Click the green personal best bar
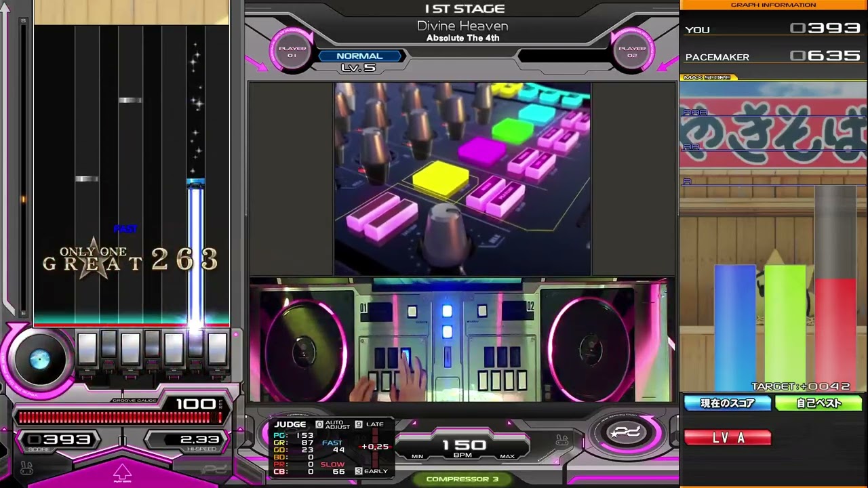 pyautogui.click(x=785, y=328)
